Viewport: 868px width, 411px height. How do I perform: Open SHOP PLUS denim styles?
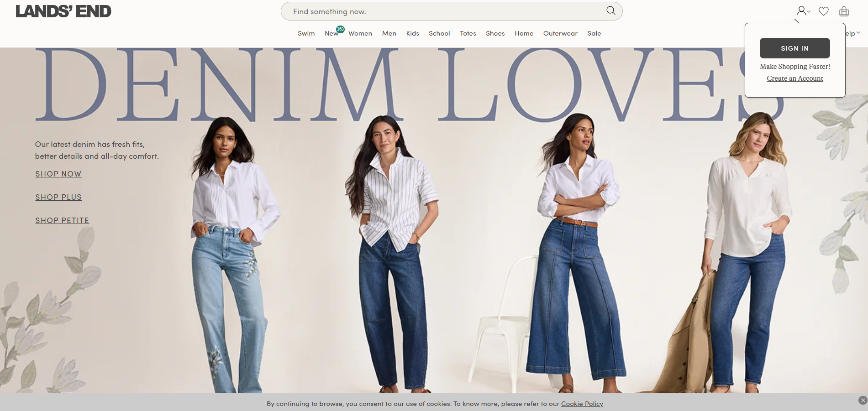[58, 197]
